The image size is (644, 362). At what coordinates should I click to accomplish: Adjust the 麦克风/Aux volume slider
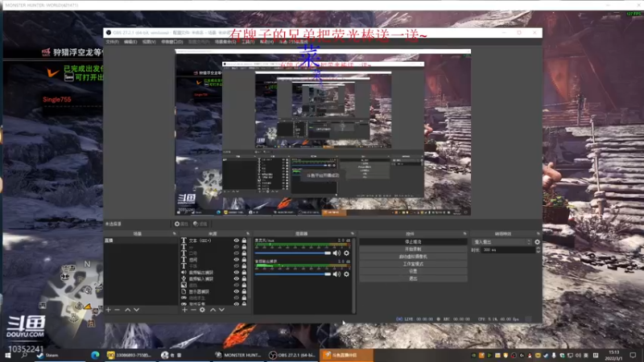click(x=293, y=253)
